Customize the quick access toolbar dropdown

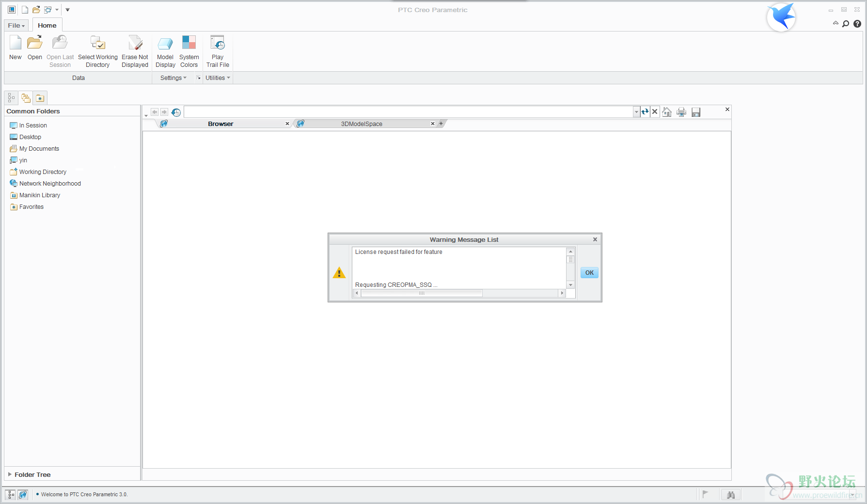click(x=67, y=10)
